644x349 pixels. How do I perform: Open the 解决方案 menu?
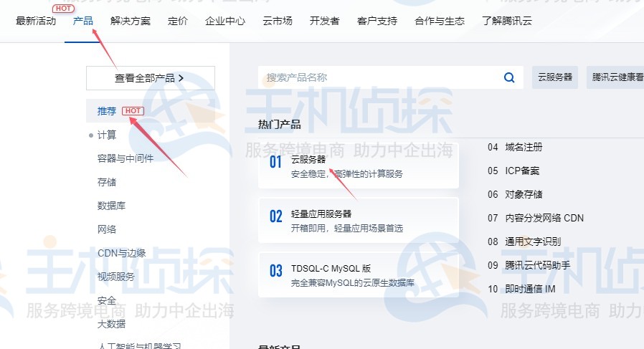tap(131, 21)
